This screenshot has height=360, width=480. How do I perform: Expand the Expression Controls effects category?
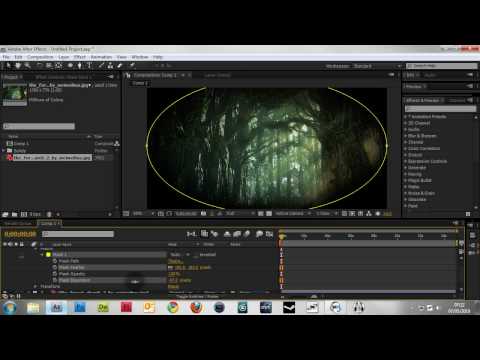[406, 161]
